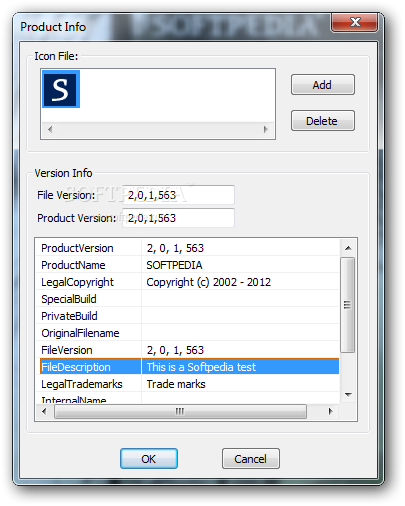The width and height of the screenshot is (405, 506).
Task: Select the PrivateBuild row
Action: (188, 316)
